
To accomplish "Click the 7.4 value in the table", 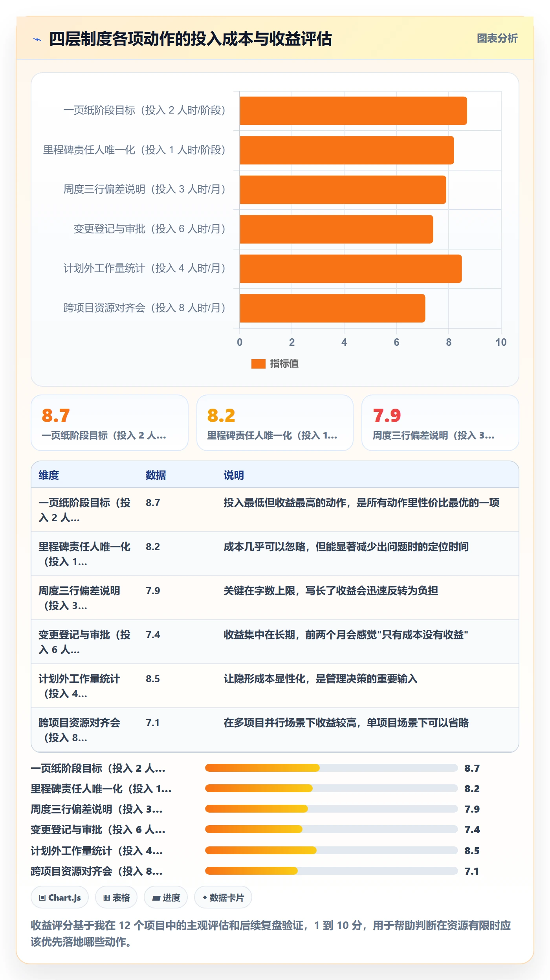I will click(x=153, y=635).
